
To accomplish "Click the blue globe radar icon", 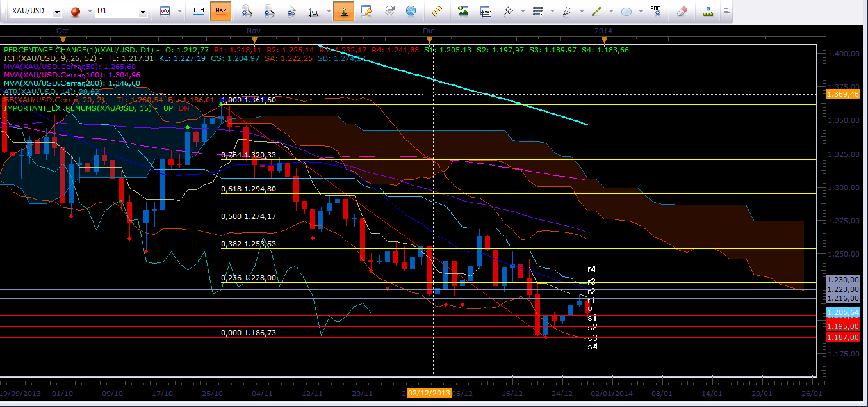I will tap(411, 11).
